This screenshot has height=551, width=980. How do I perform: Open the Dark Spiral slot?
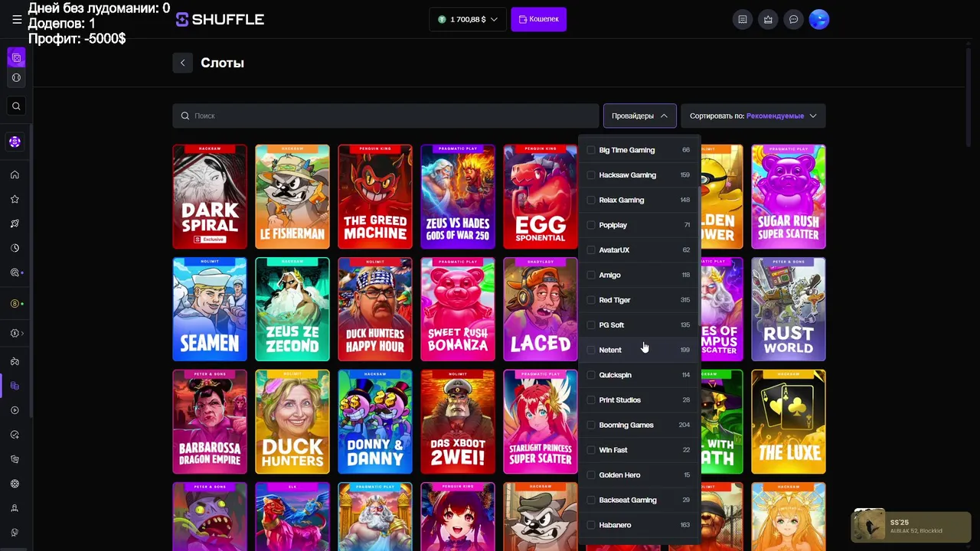[210, 197]
